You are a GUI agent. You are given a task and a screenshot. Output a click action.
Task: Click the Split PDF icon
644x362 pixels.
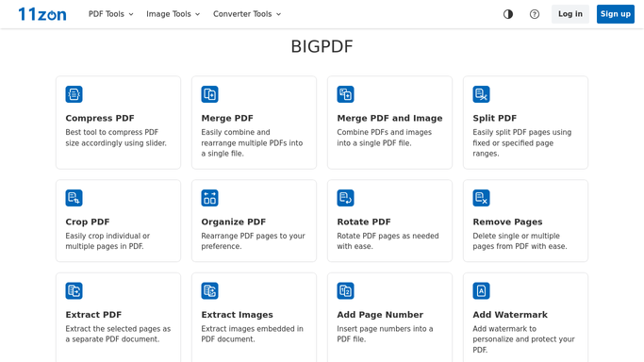coord(481,94)
